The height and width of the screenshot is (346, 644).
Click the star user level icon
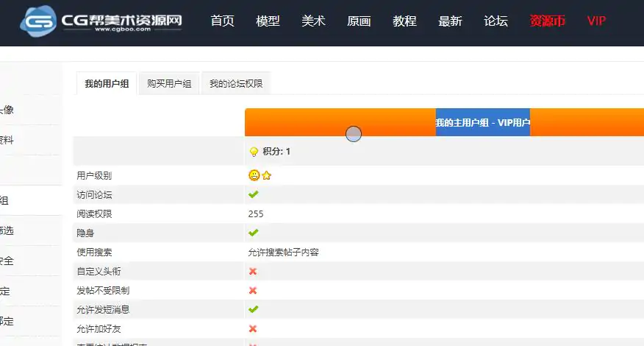click(267, 176)
